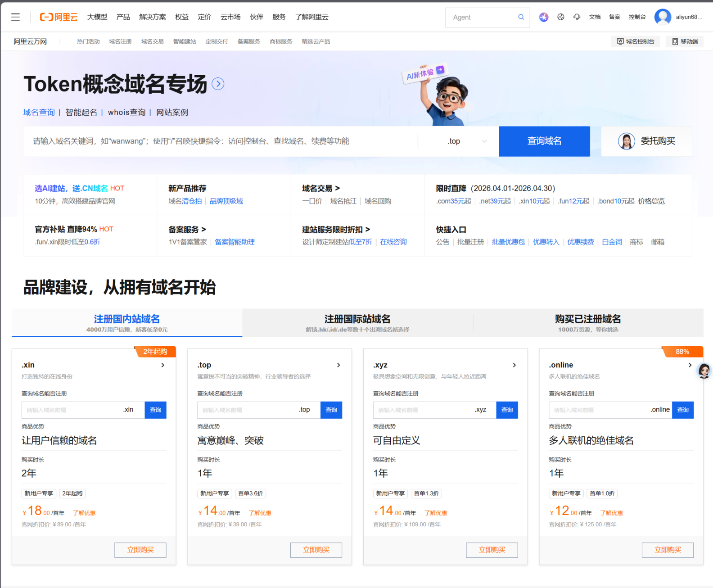
Task: Open the 定价 top menu
Action: (x=204, y=17)
